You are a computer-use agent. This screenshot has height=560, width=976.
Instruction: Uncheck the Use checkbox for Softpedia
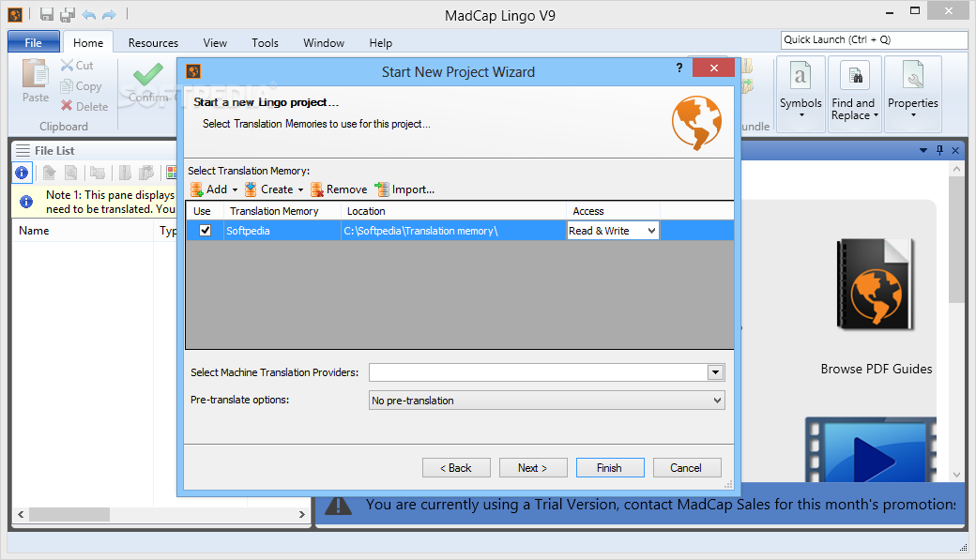205,230
